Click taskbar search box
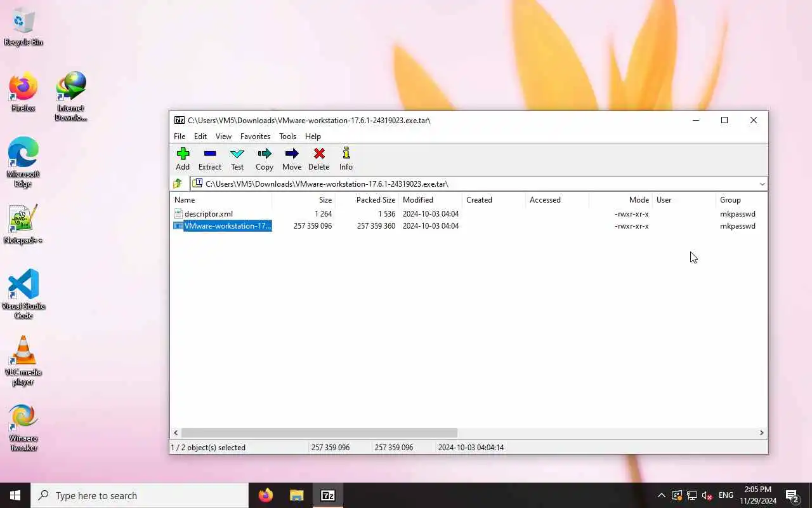 [140, 495]
